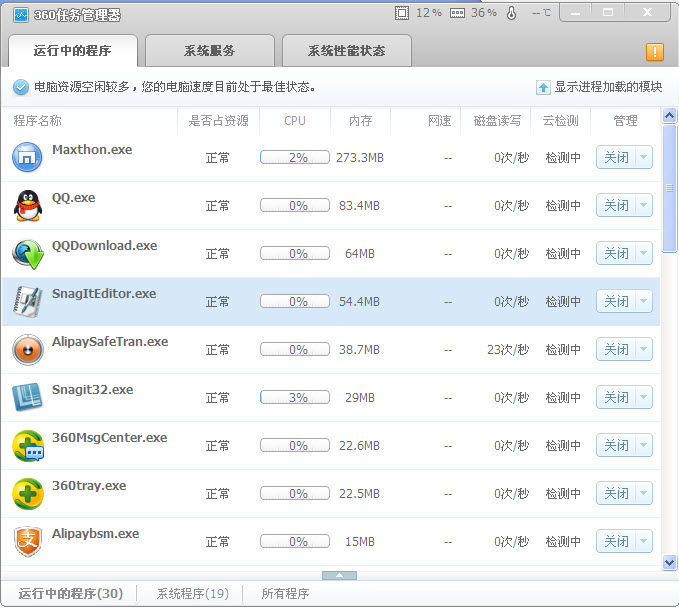
Task: Close the AlipaySafeTran.exe process
Action: 616,350
